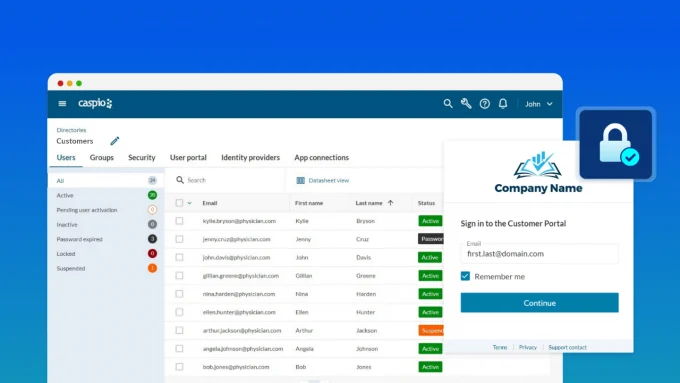Click the Caspio logo
The height and width of the screenshot is (383, 680).
[x=95, y=103]
